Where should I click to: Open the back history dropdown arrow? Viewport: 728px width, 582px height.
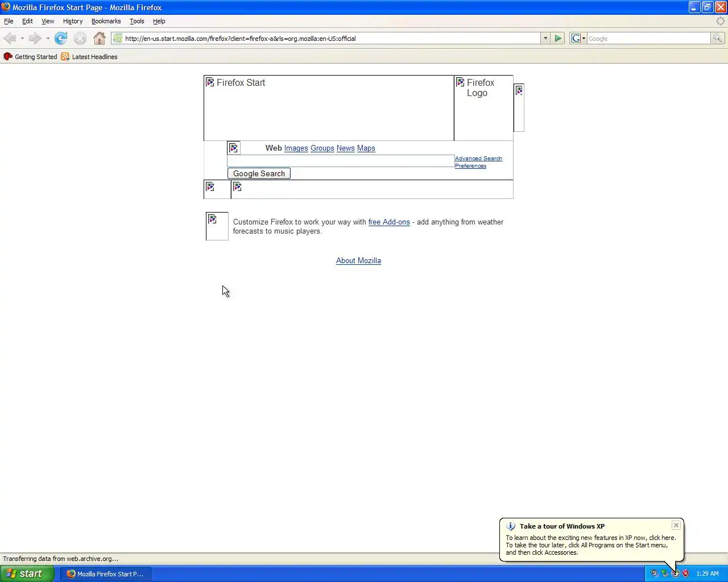[22, 39]
